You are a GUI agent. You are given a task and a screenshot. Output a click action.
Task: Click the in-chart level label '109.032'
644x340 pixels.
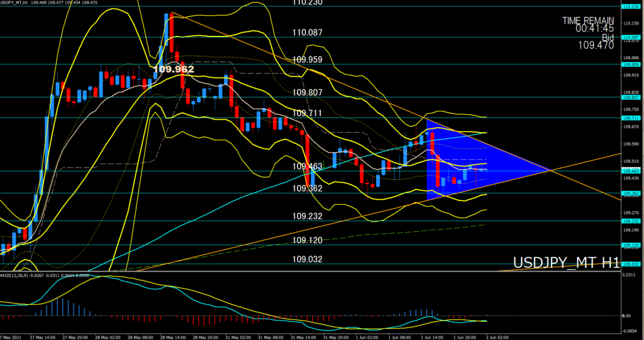(307, 259)
